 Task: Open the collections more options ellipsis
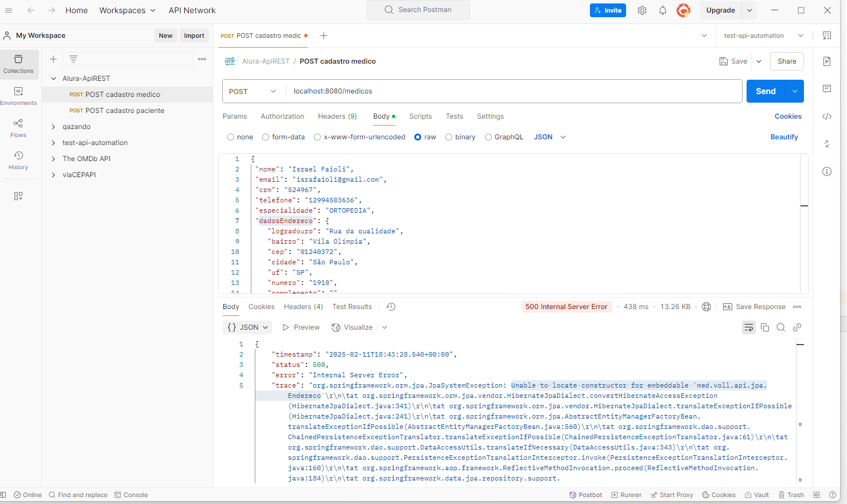point(202,59)
